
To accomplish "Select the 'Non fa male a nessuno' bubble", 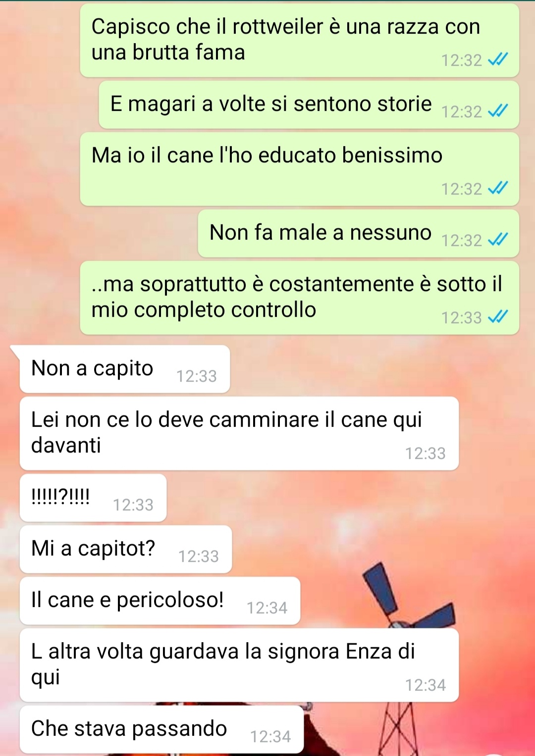I will [x=359, y=234].
